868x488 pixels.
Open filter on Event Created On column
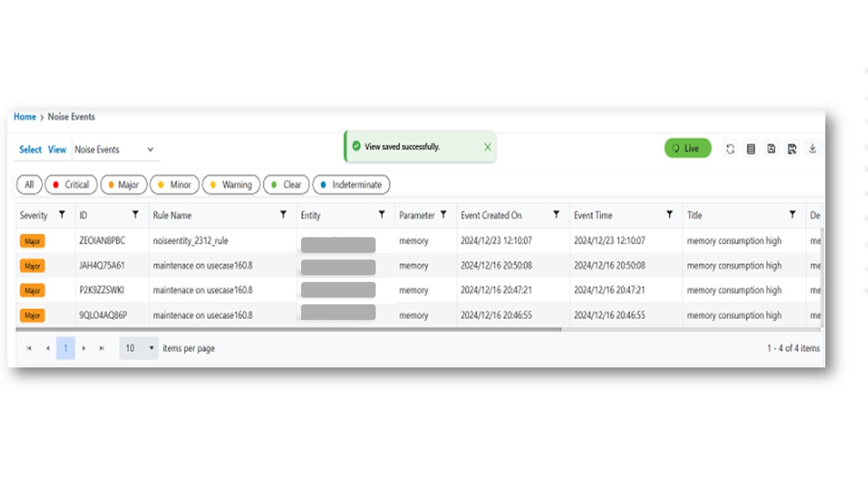pyautogui.click(x=556, y=214)
